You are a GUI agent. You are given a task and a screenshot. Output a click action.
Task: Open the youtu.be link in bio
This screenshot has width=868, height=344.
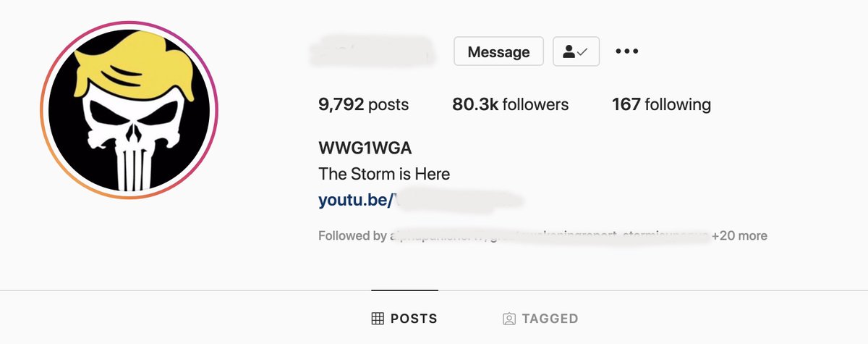point(421,200)
